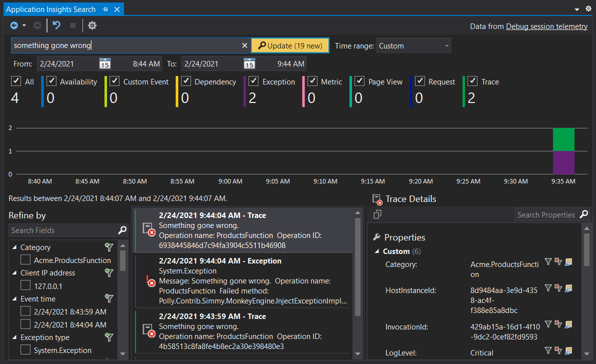Image resolution: width=596 pixels, height=364 pixels.
Task: Toggle the Availability checkbox
Action: [51, 81]
